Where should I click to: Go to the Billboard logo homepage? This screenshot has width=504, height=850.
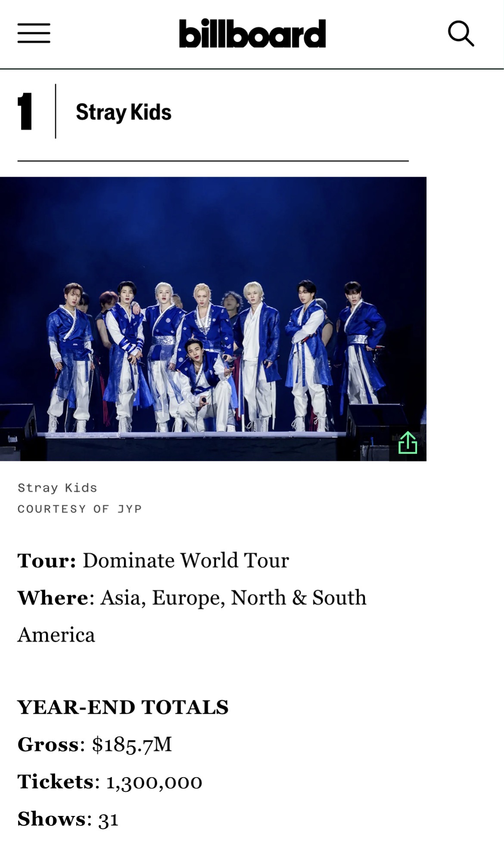coord(252,33)
